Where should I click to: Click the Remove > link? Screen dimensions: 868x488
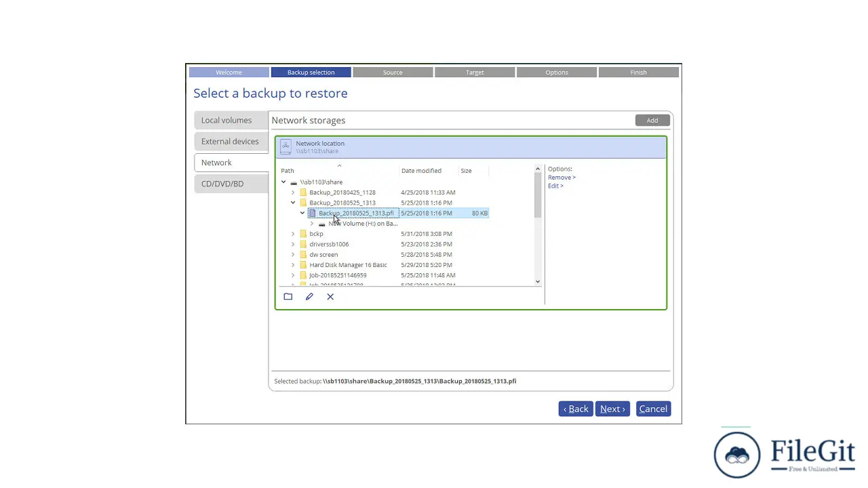pos(561,178)
